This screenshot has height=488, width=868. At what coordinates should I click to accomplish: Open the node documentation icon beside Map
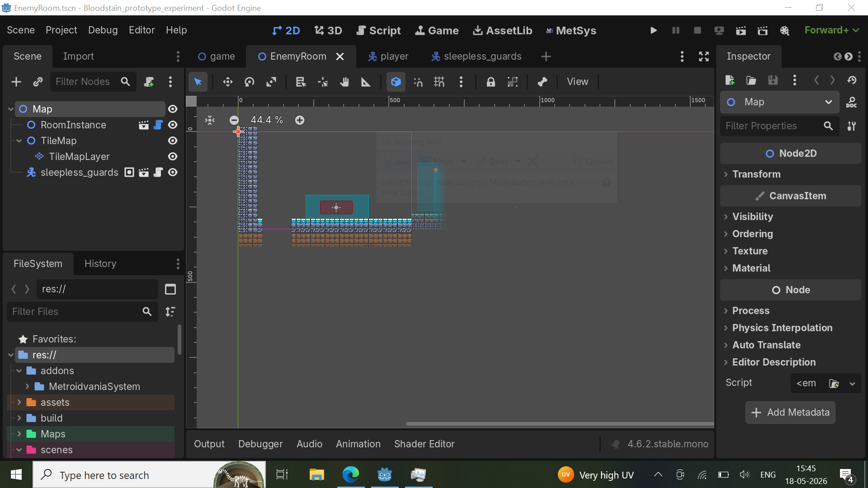[x=852, y=102]
